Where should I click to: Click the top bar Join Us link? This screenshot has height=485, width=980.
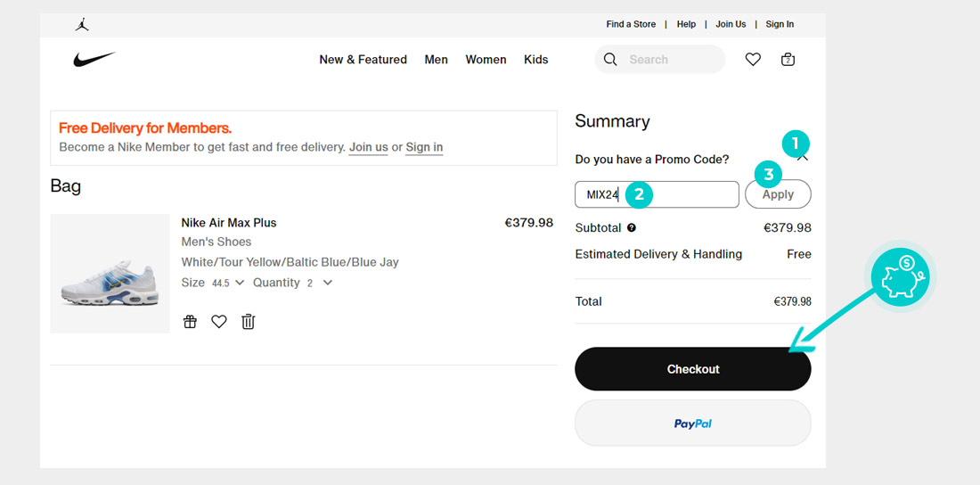(731, 24)
